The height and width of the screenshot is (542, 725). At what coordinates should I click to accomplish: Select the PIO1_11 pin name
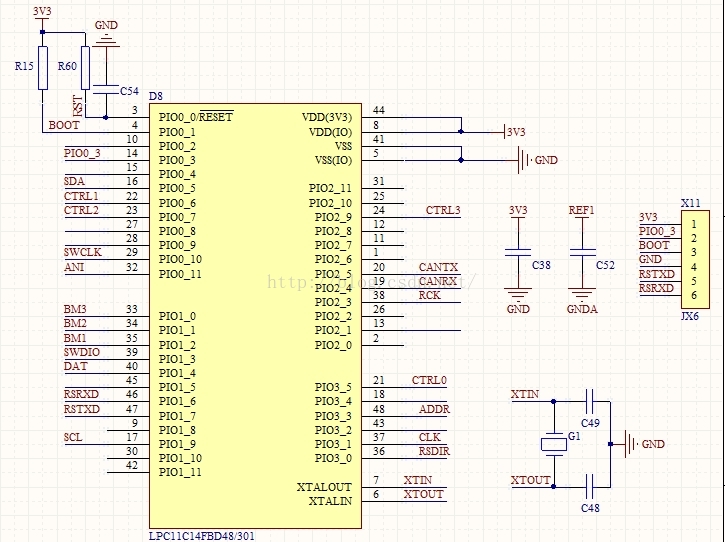(x=180, y=472)
